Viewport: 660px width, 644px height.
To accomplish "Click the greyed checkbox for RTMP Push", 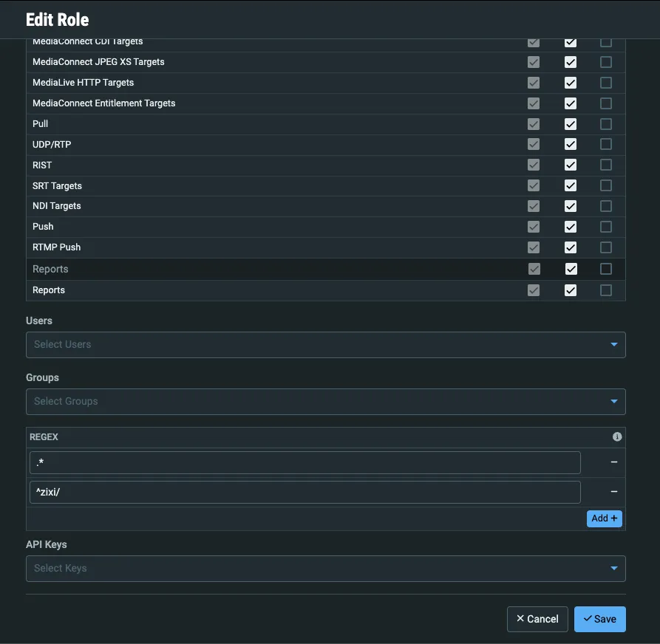I will click(534, 247).
